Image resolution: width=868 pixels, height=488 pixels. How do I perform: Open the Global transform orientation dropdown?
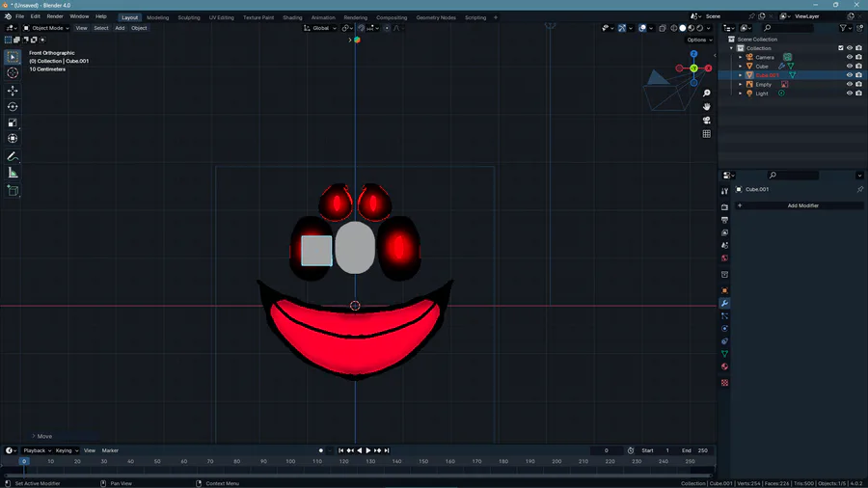[320, 28]
